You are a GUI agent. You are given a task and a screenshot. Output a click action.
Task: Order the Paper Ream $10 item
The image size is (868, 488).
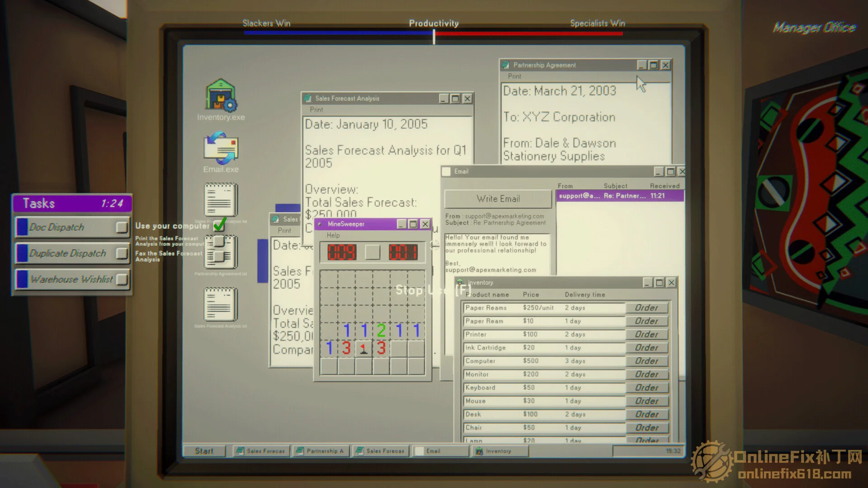647,321
